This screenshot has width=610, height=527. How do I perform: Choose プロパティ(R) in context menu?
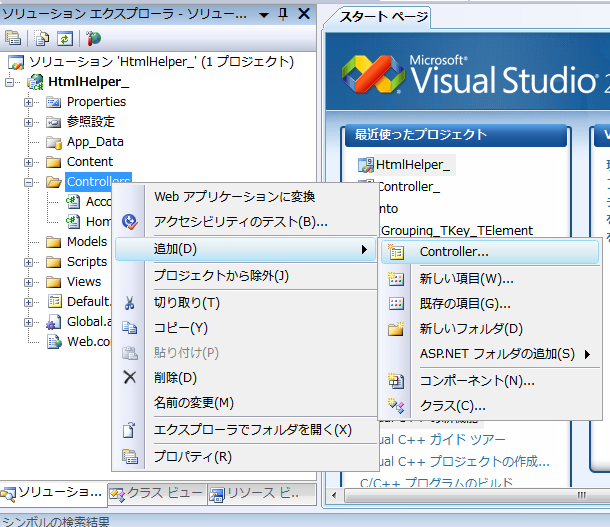245,456
